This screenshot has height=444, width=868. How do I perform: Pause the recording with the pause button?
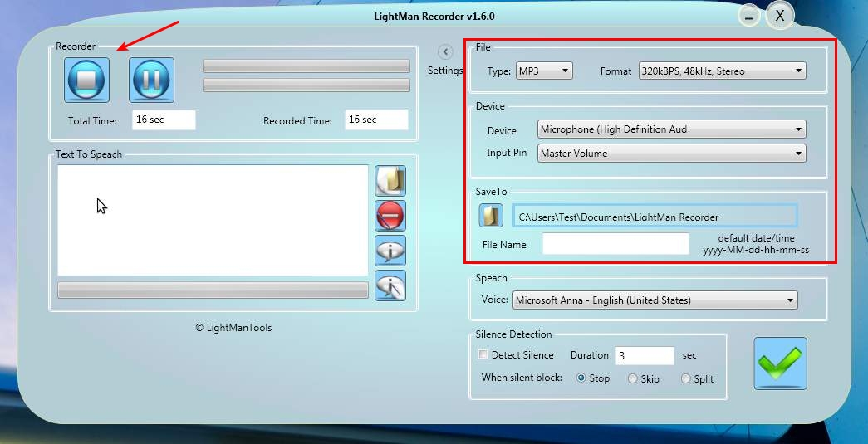[x=152, y=81]
